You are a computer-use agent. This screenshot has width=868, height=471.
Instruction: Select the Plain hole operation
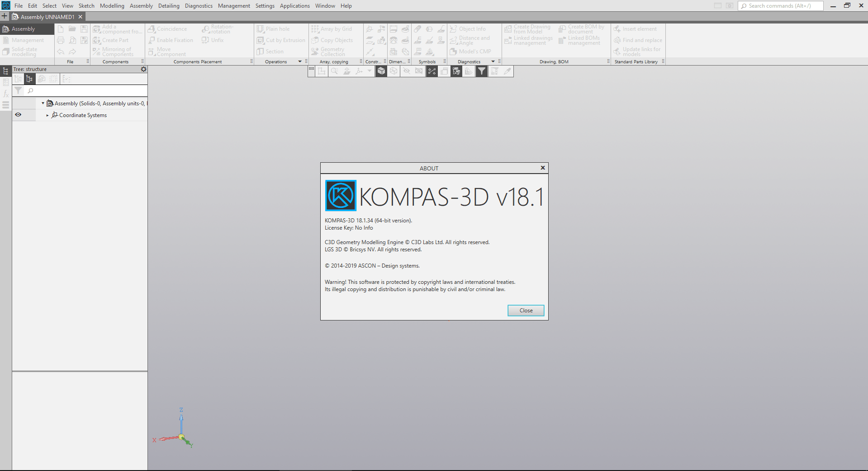pyautogui.click(x=273, y=29)
